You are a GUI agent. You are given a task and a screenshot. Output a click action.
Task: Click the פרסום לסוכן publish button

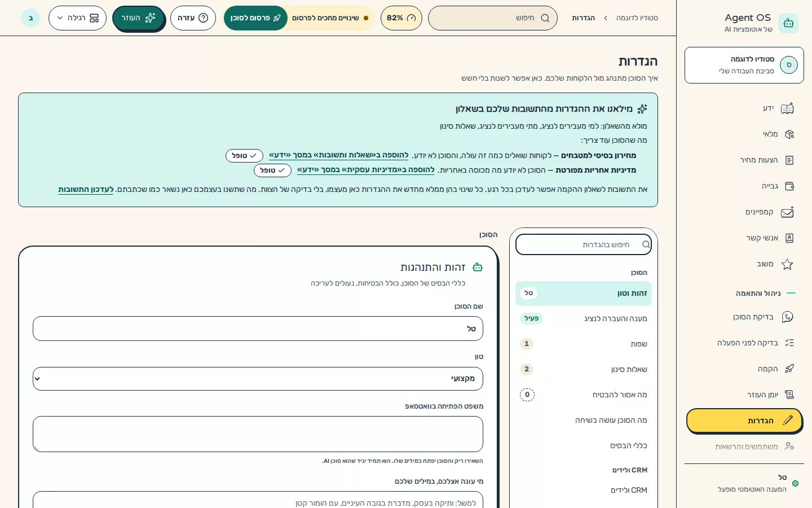[x=255, y=18]
